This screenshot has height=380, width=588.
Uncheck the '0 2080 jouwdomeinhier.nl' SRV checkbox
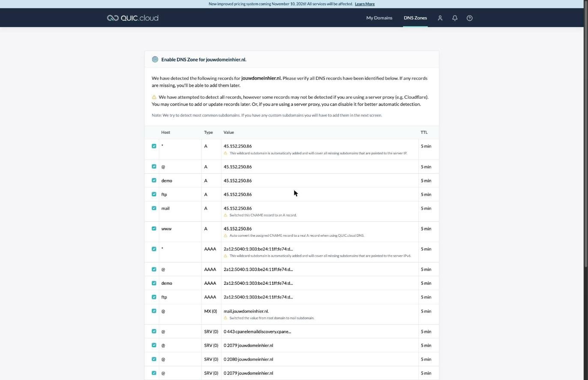154,359
